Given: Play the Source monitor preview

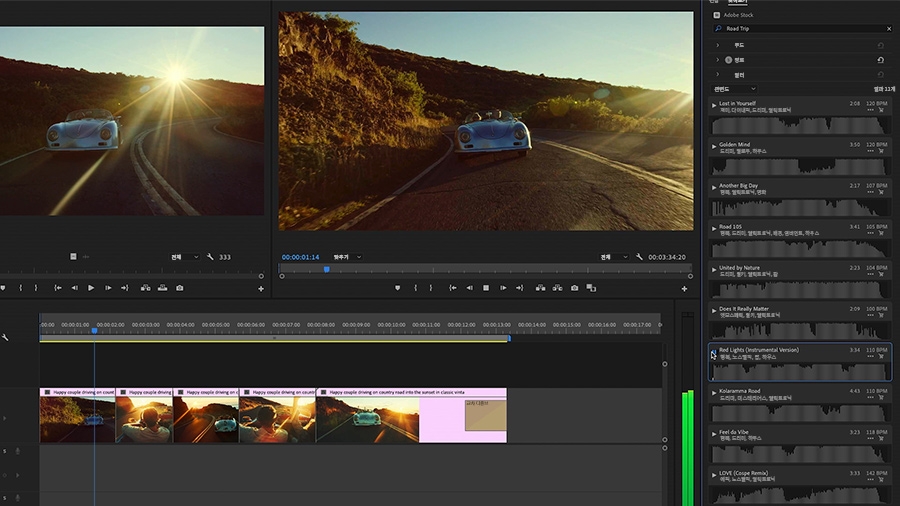Looking at the screenshot, I should point(91,288).
